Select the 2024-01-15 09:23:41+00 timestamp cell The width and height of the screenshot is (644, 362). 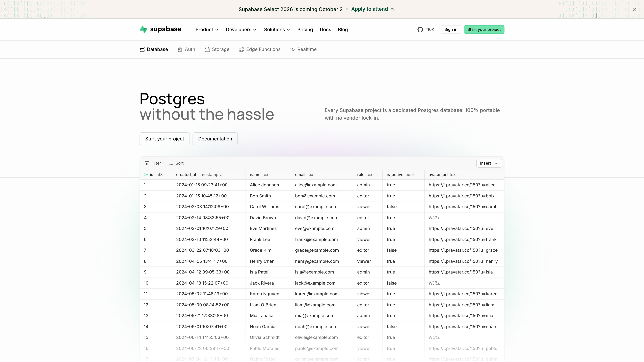[x=209, y=185]
